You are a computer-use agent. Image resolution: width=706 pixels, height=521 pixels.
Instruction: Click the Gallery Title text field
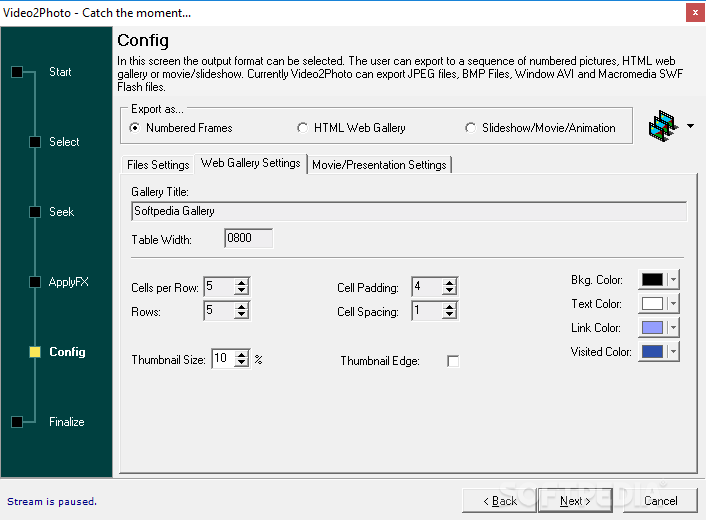pyautogui.click(x=409, y=211)
